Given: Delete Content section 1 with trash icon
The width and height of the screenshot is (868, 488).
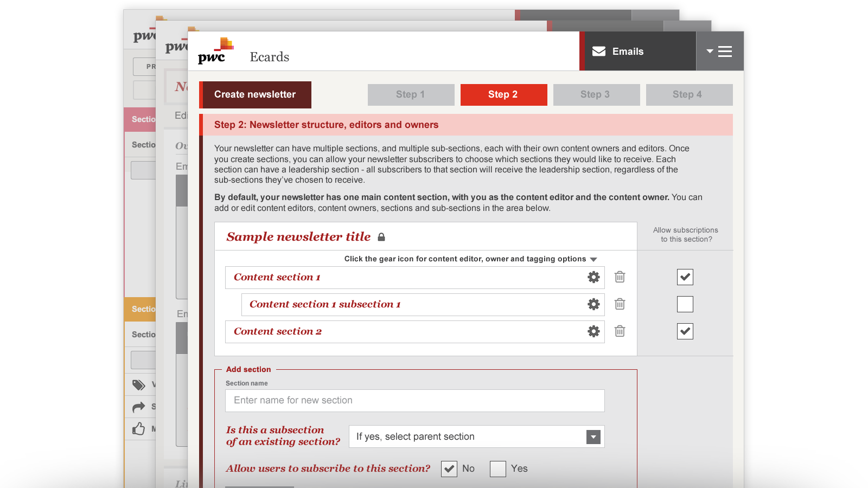Looking at the screenshot, I should tap(620, 277).
